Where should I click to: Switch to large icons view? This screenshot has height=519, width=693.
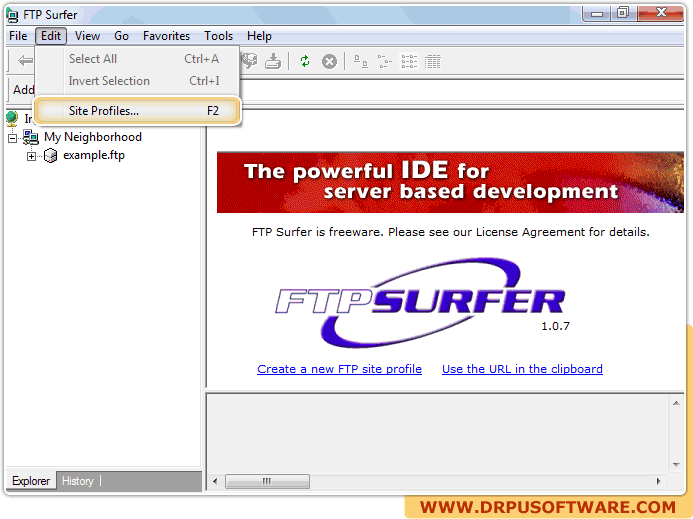click(360, 61)
